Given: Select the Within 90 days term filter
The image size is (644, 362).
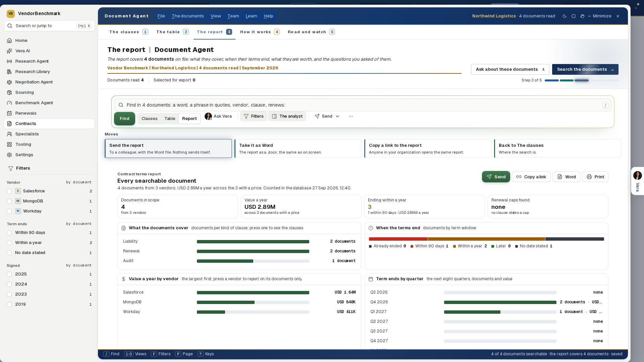Looking at the screenshot, I should tap(9, 233).
